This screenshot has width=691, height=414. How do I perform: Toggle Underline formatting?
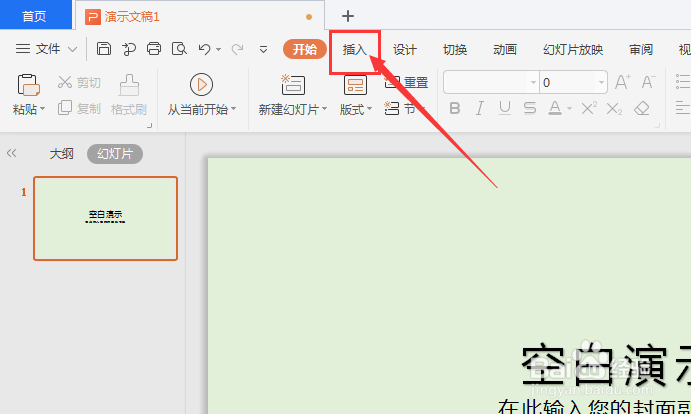[x=505, y=108]
